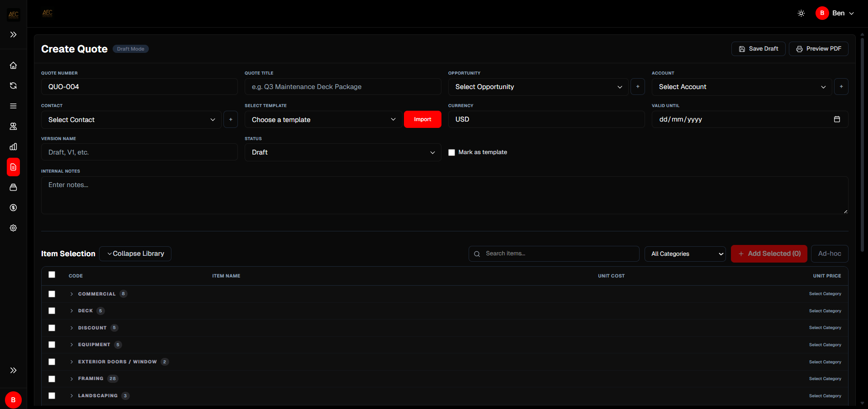Click Add Selected (0) button
868x409 pixels.
pos(769,254)
